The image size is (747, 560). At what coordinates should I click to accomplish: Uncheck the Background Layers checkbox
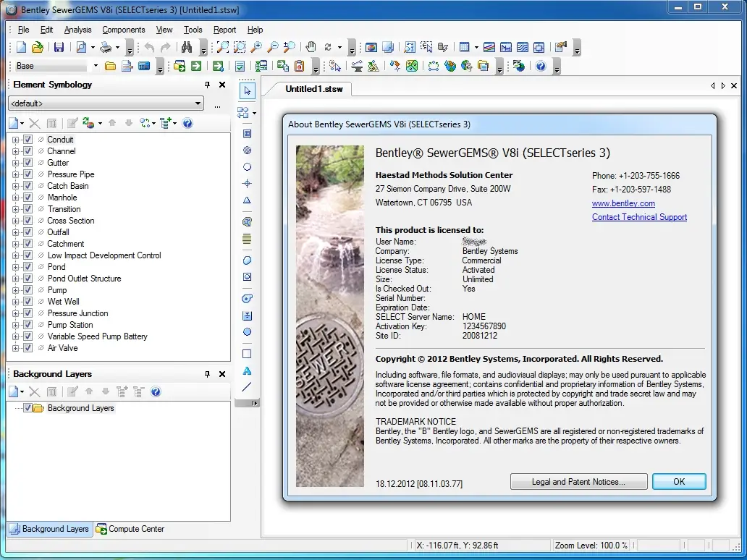[28, 408]
